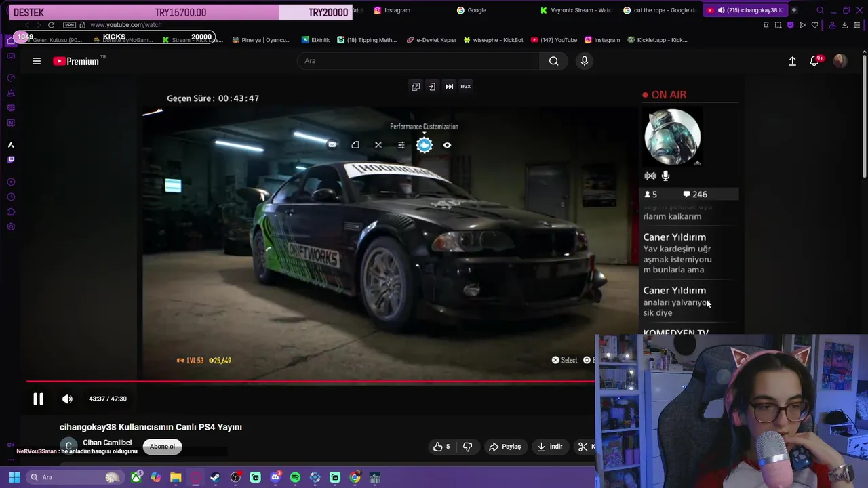
Task: Toggle the RGX overlay button
Action: (466, 87)
